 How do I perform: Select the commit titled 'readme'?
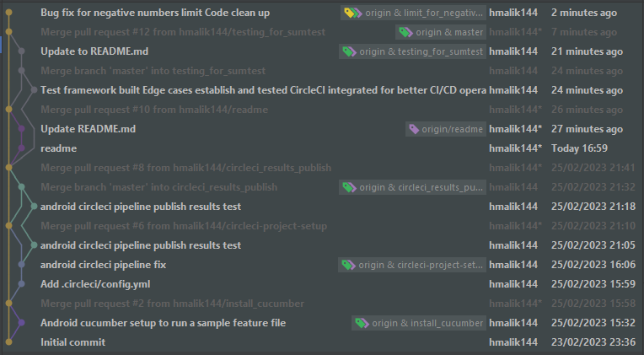58,148
